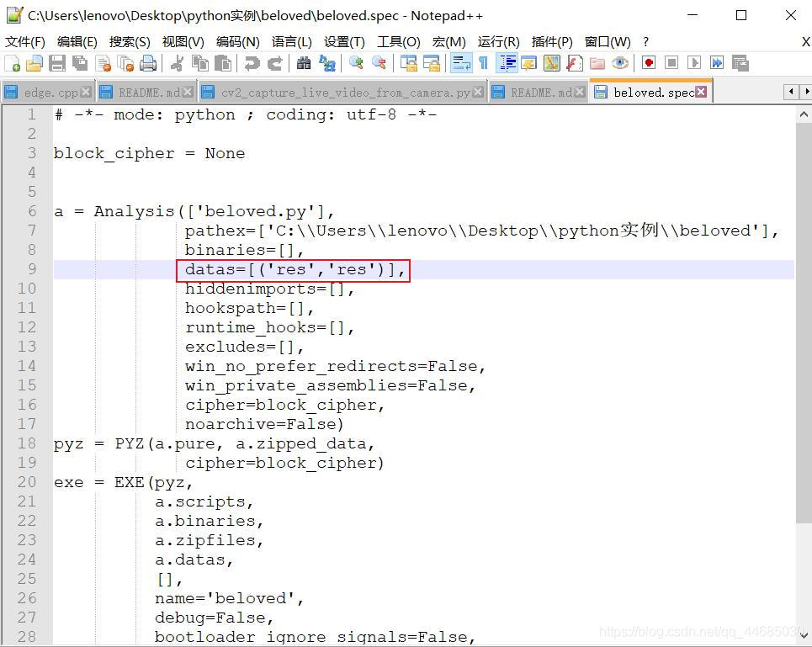Open Find with the binoculars icon
Image resolution: width=812 pixels, height=647 pixels.
(x=304, y=63)
